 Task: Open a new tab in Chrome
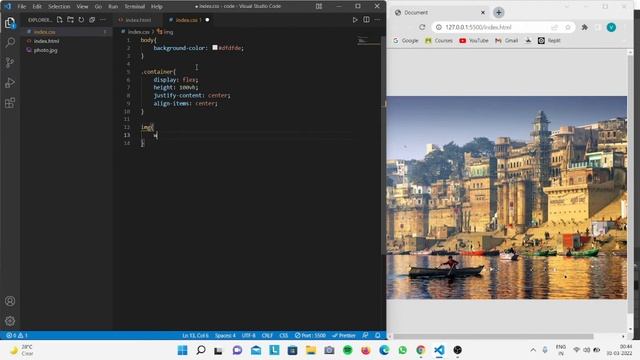[x=498, y=13]
